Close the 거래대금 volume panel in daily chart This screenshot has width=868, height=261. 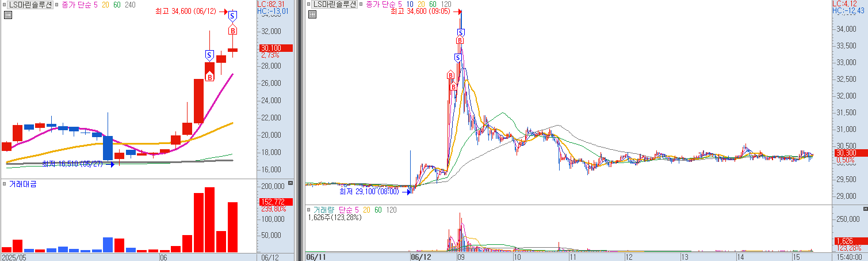pyautogui.click(x=290, y=183)
